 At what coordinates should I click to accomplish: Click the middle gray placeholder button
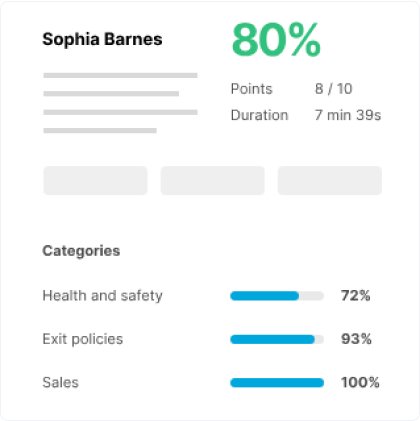213,180
